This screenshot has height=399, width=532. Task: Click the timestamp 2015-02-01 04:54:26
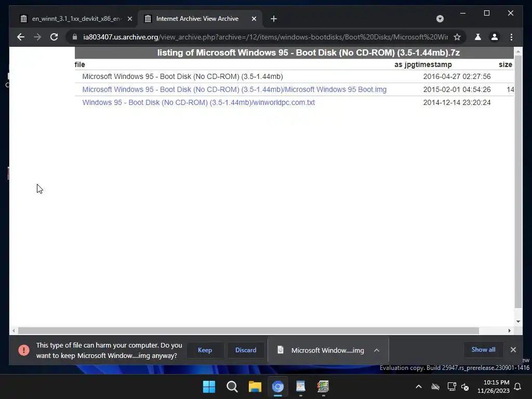click(457, 89)
